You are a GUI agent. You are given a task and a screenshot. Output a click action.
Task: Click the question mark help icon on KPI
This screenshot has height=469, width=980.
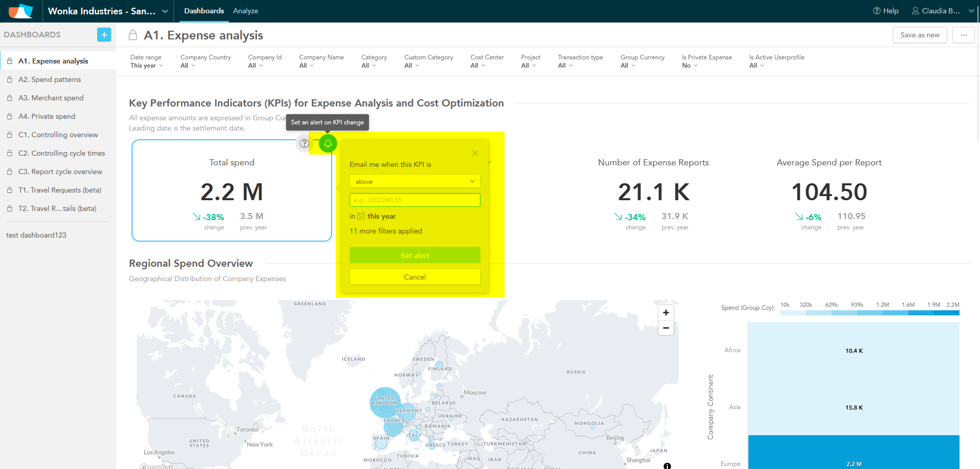(304, 143)
